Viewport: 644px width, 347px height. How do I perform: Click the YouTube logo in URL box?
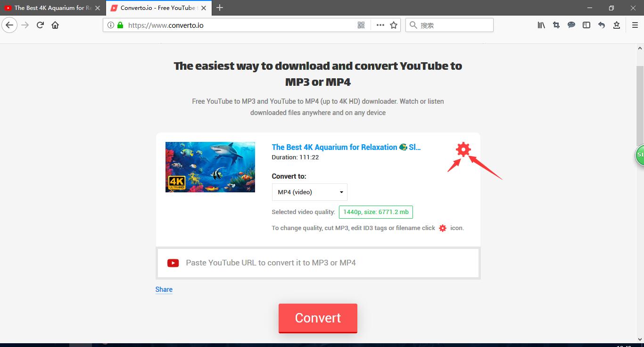[x=173, y=263]
